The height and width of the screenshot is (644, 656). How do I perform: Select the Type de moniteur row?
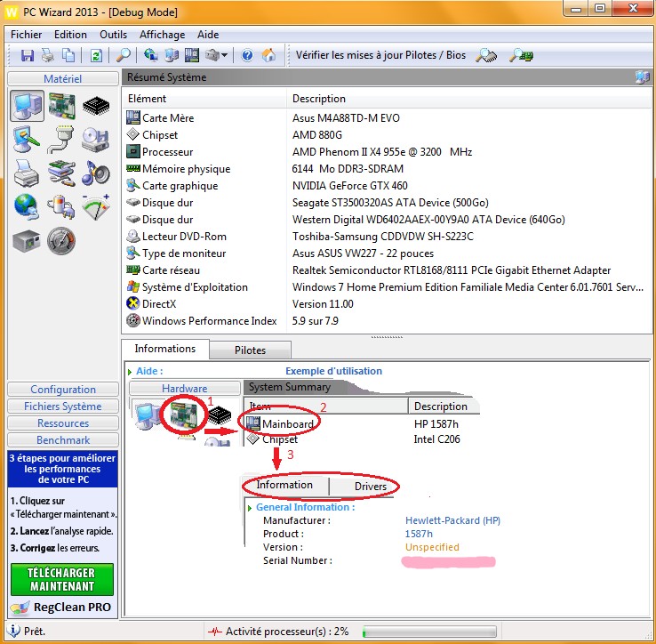click(388, 254)
